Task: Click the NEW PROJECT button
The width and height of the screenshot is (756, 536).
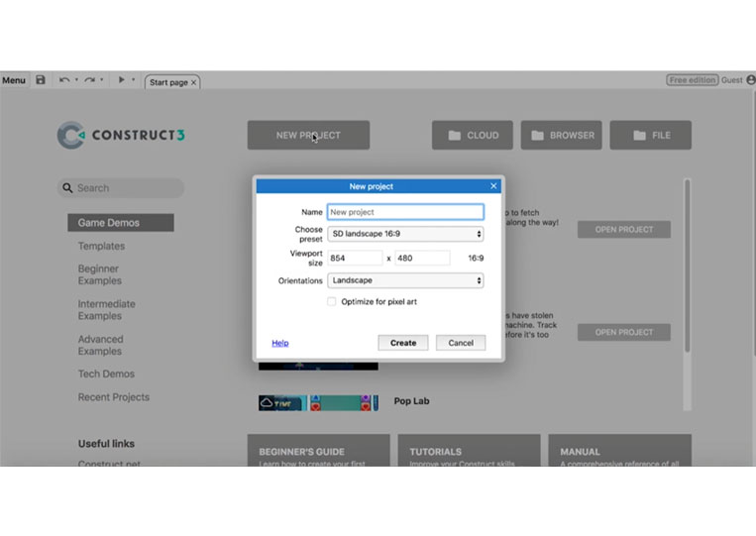Action: pos(308,136)
